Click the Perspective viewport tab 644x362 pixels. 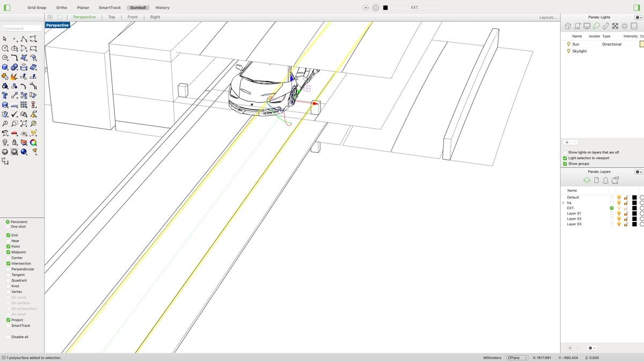(x=84, y=17)
